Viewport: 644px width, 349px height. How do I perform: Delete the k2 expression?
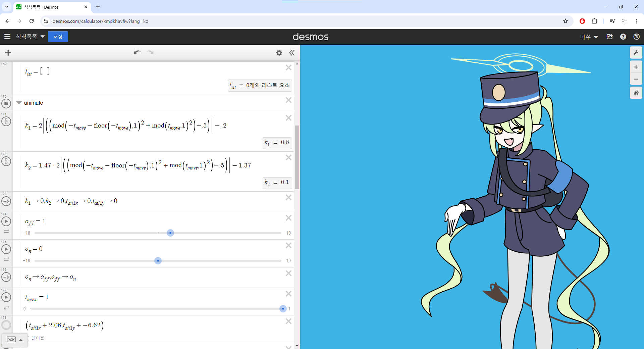tap(288, 158)
